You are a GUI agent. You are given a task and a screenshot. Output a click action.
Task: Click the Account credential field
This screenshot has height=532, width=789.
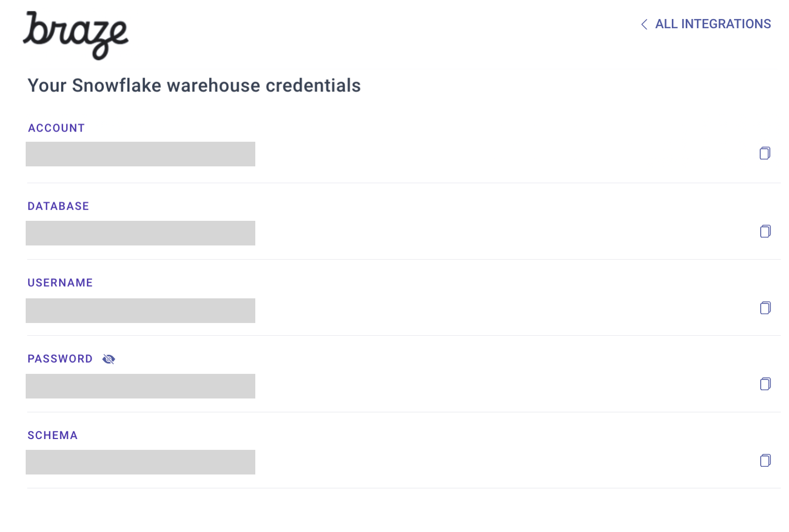click(140, 154)
